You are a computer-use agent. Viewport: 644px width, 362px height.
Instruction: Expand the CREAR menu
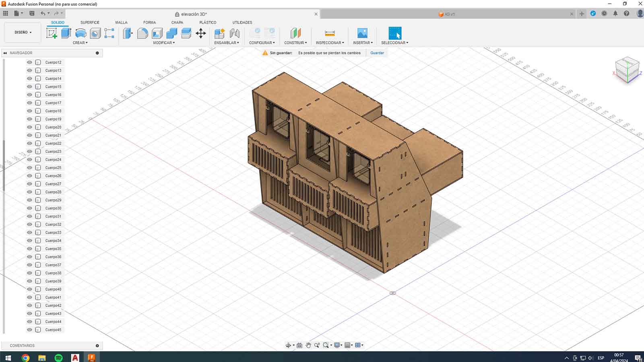80,43
